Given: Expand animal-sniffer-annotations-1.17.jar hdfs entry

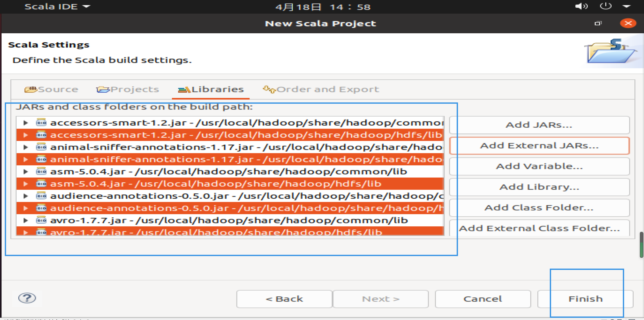Looking at the screenshot, I should (26, 159).
